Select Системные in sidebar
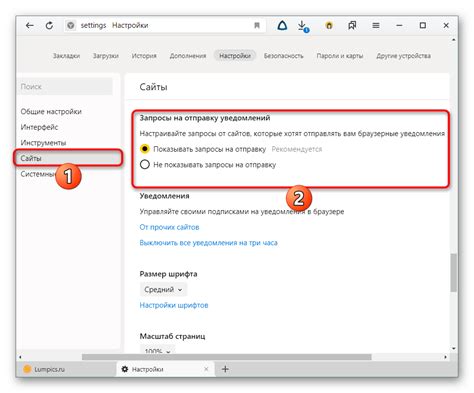Screen dimensions: 474x393 point(37,174)
